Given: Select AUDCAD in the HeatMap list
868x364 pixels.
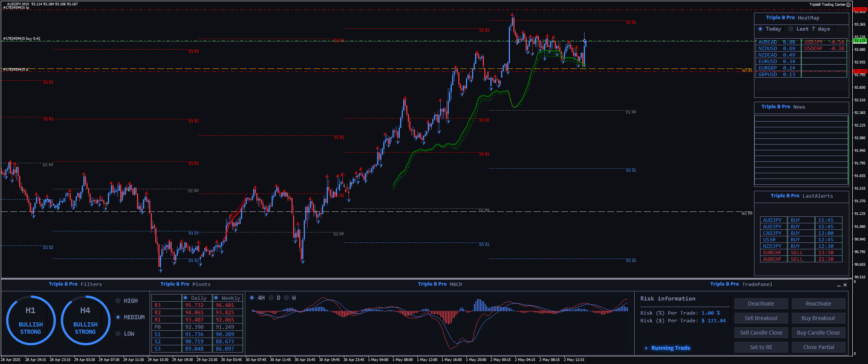Looking at the screenshot, I should tap(767, 42).
